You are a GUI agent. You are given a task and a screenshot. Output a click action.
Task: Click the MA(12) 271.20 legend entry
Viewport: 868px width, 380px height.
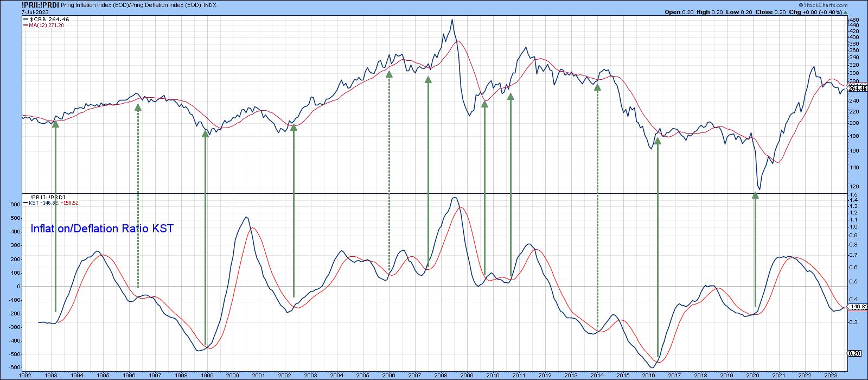(46, 26)
